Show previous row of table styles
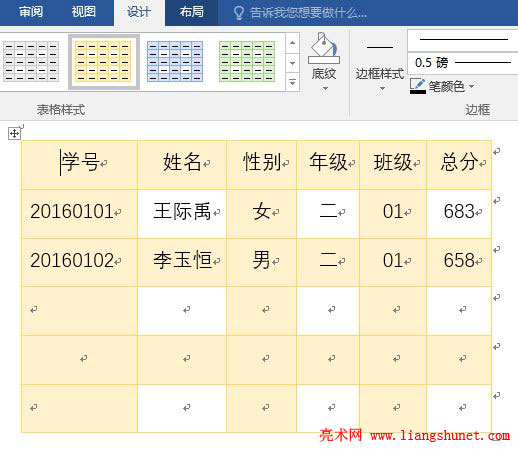 point(292,43)
